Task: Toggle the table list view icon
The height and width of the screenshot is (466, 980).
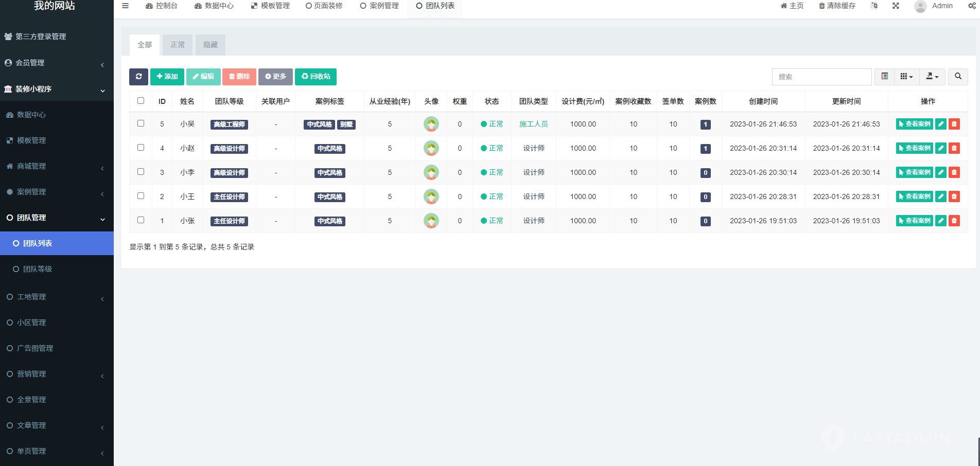Action: [x=884, y=77]
